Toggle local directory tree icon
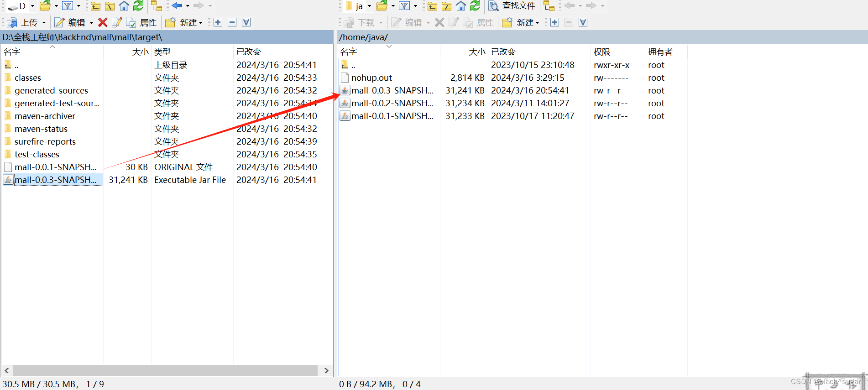 tap(157, 6)
